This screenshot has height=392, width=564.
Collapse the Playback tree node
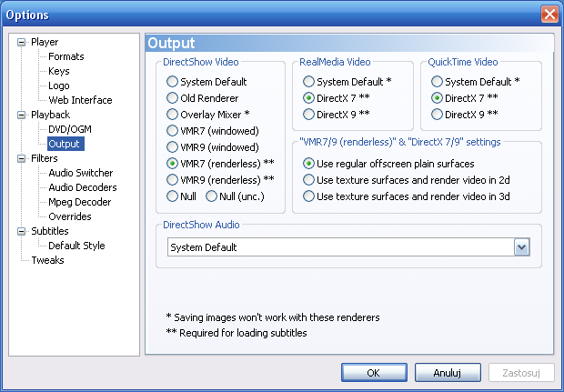tap(22, 116)
